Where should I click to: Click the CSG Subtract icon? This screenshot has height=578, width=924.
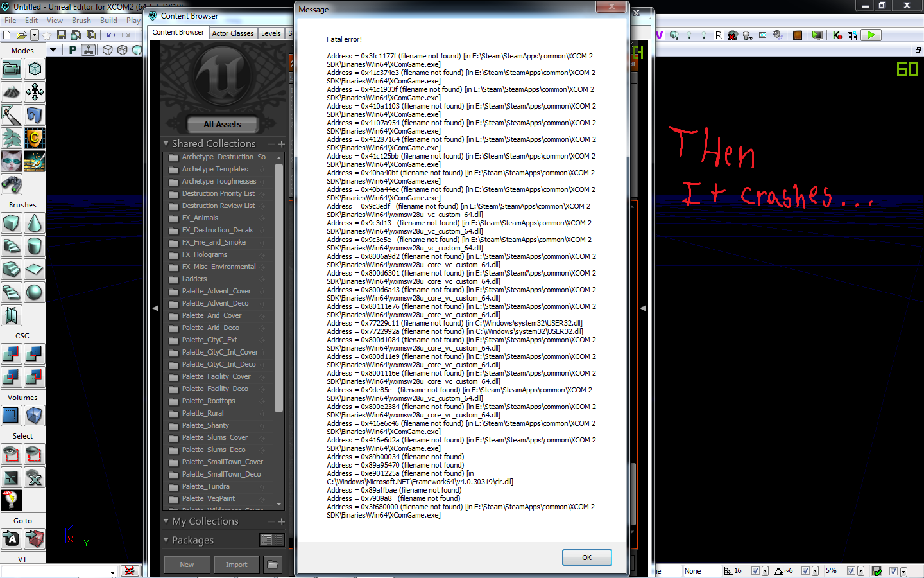coord(35,354)
